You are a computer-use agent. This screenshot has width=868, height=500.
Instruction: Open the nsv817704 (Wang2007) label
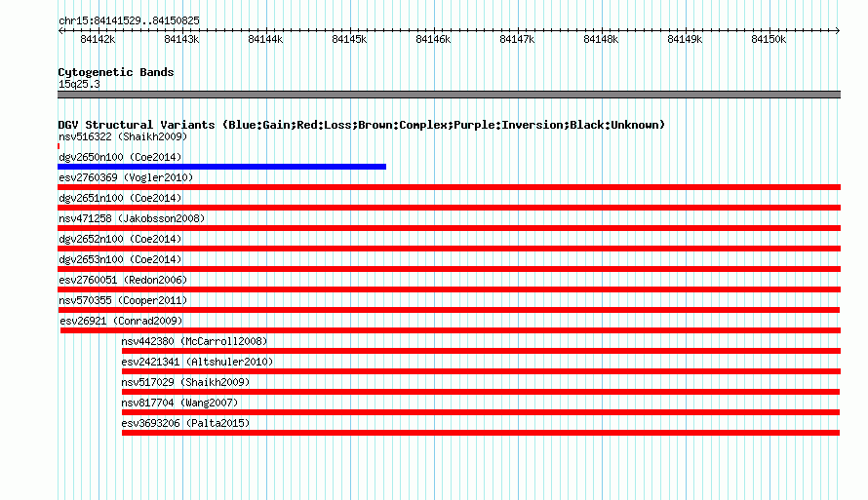click(179, 403)
